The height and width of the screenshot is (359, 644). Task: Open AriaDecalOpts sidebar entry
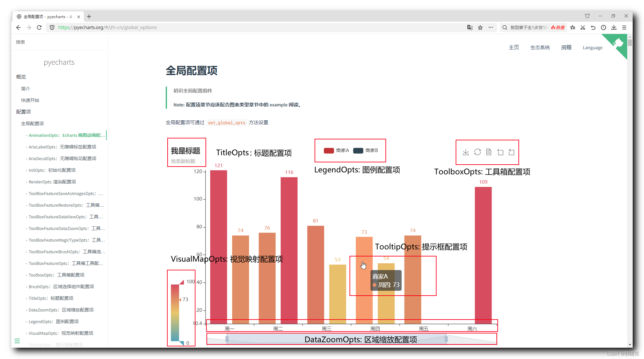point(61,158)
